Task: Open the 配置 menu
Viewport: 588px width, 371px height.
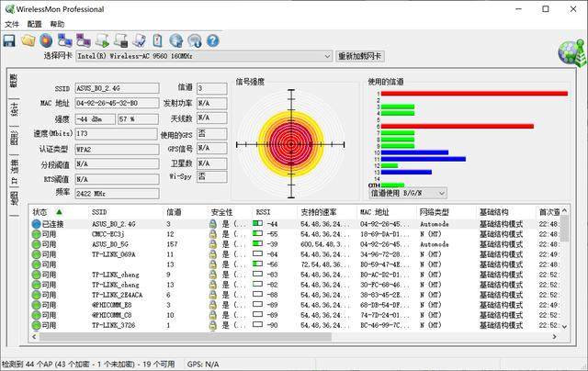Action: (x=35, y=24)
